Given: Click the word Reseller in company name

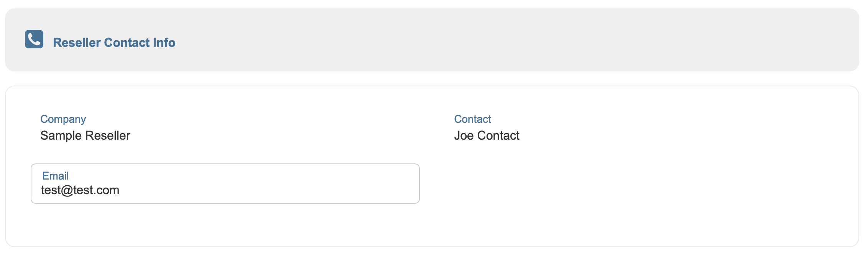Looking at the screenshot, I should click(108, 135).
